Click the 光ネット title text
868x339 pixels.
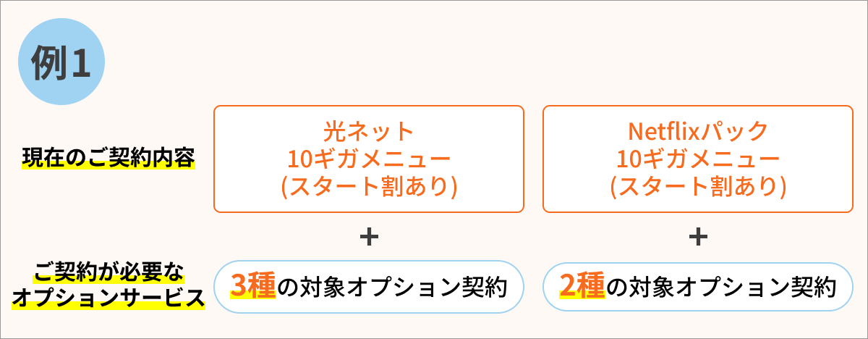pos(369,132)
